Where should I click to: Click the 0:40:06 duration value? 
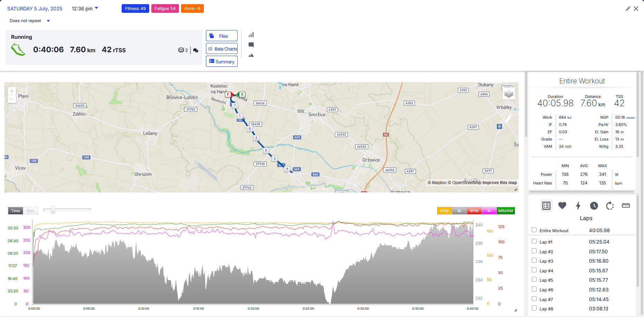pyautogui.click(x=48, y=50)
